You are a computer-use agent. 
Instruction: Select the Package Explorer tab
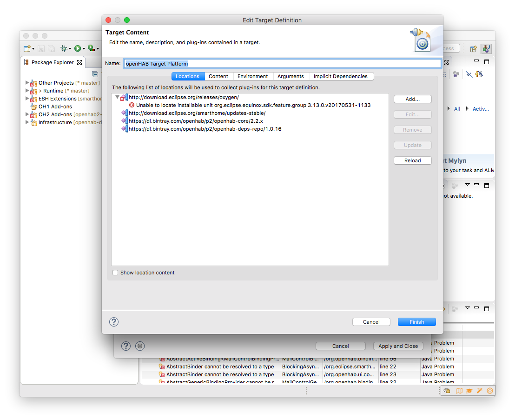tap(53, 62)
